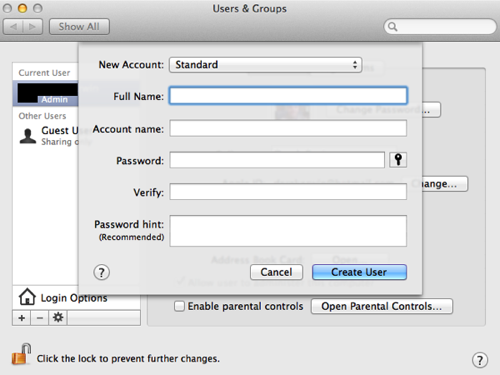Click the Account name field
Viewport: 500px width, 375px height.
pyautogui.click(x=288, y=128)
